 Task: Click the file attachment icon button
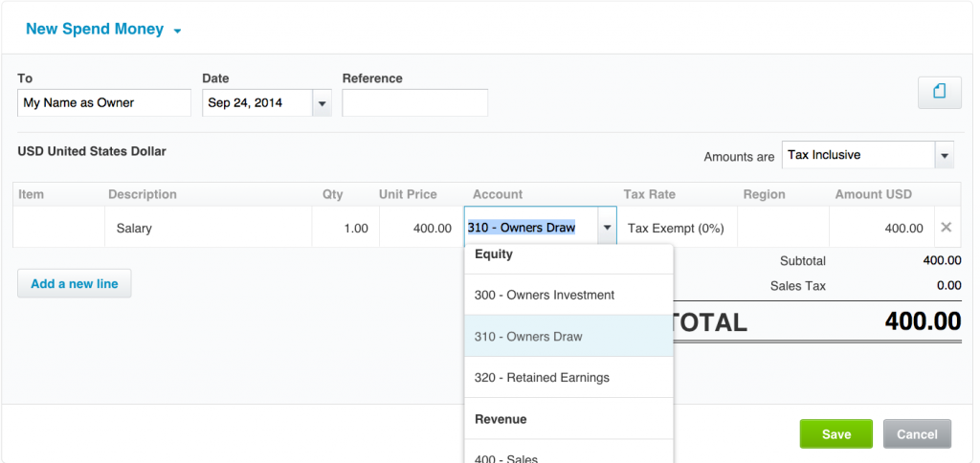[939, 93]
